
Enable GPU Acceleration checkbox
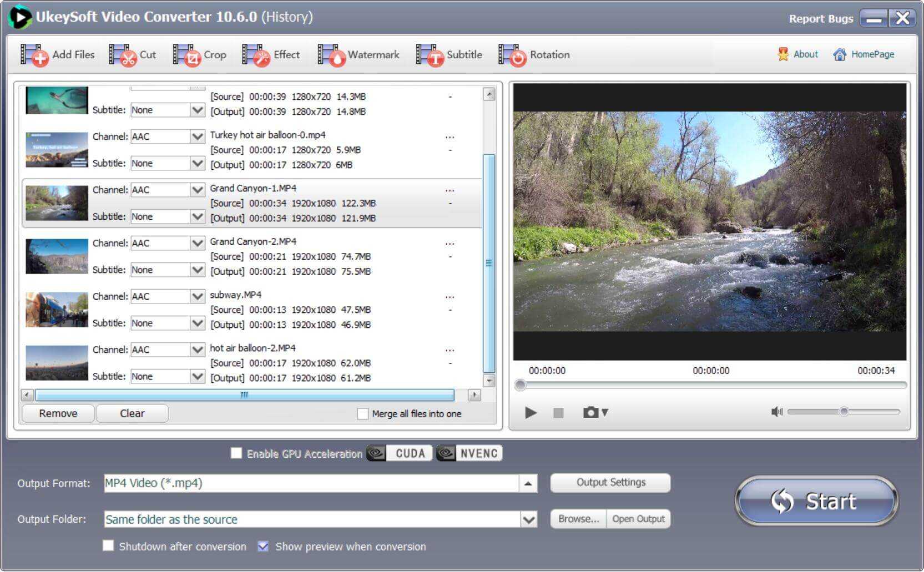coord(236,453)
